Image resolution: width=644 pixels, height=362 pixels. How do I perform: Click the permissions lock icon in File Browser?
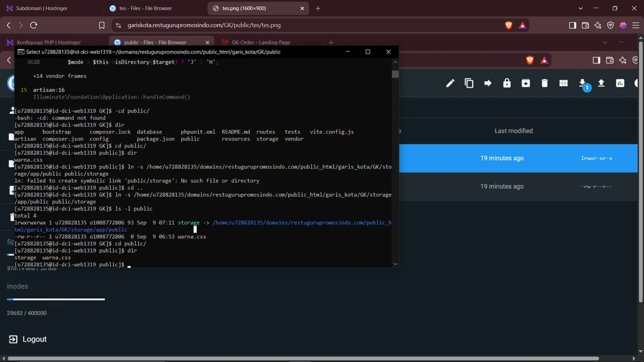[x=507, y=83]
